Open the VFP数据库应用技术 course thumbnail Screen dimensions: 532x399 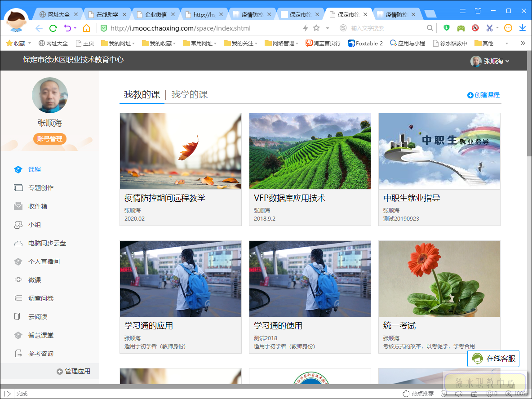click(x=310, y=151)
